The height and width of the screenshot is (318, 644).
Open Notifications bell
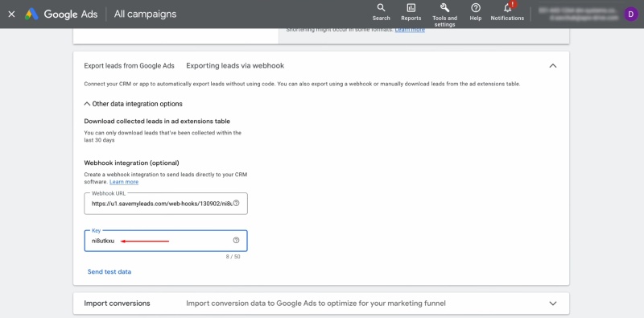pos(507,12)
